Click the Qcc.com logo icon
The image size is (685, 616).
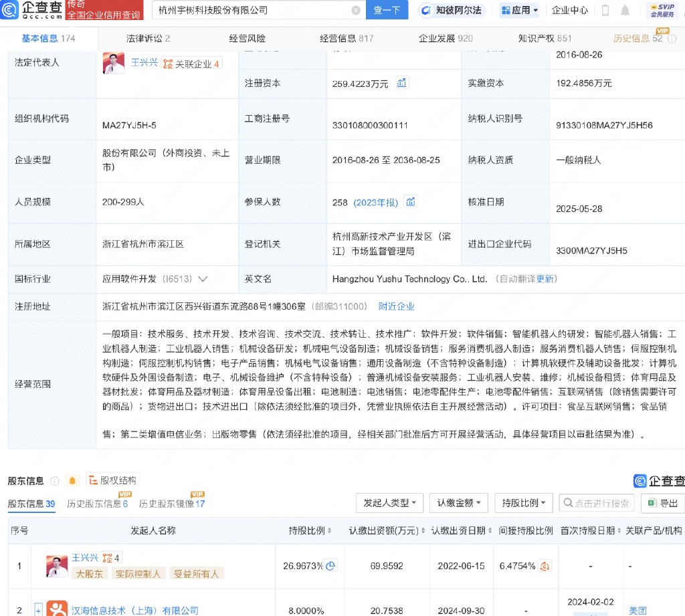click(x=9, y=9)
